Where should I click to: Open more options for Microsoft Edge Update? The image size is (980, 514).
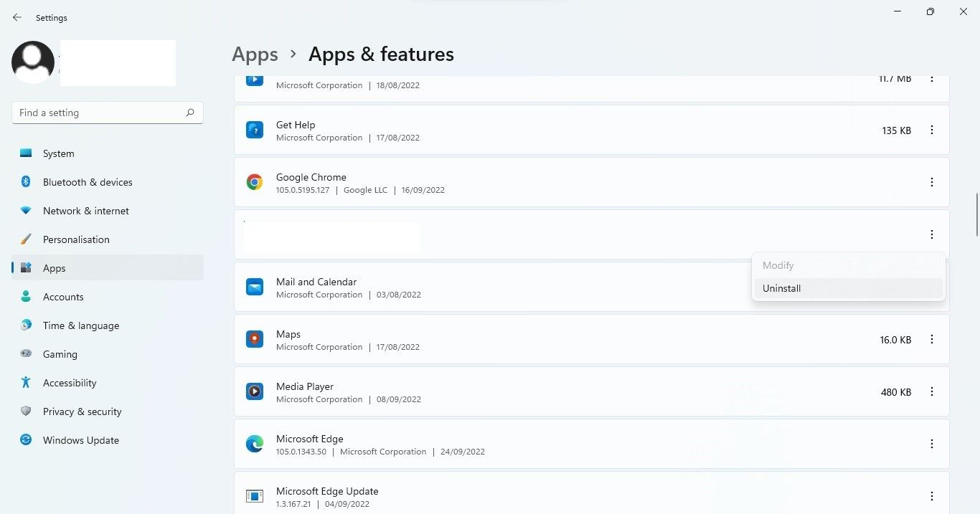pos(932,496)
